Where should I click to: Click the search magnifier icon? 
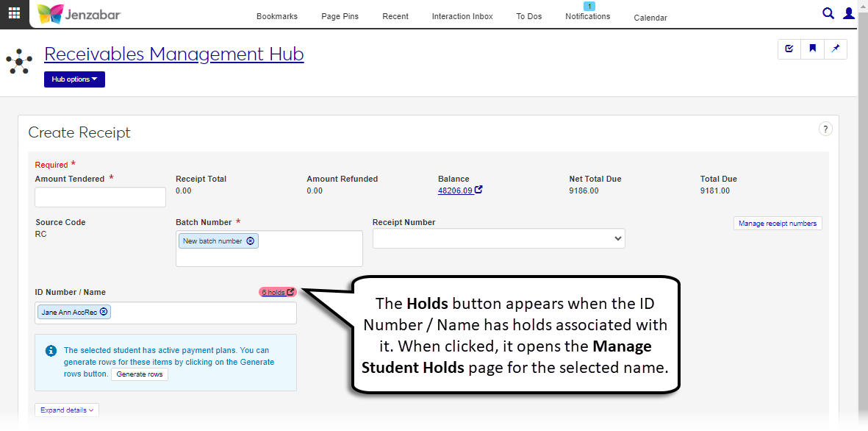[828, 13]
